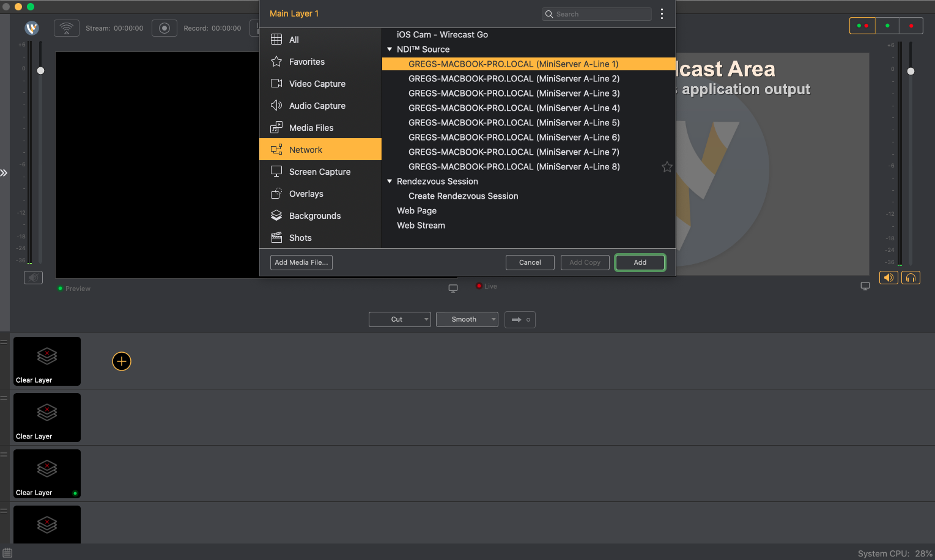Mute the preview audio output speaker icon
The image size is (935, 560).
click(33, 278)
